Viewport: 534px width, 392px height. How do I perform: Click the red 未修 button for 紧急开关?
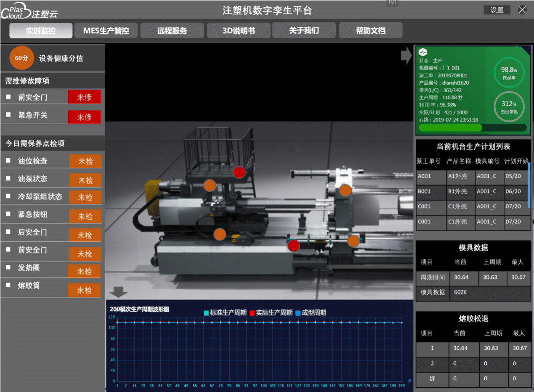pyautogui.click(x=84, y=117)
